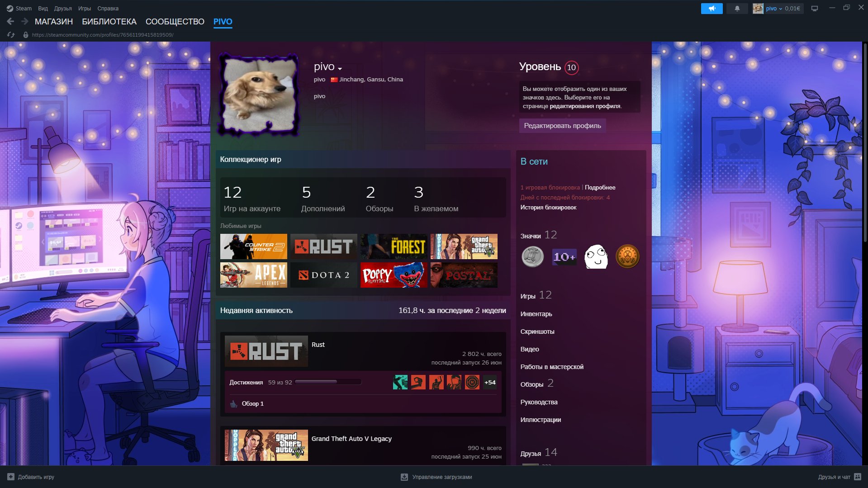Click the +54 more achievements box
The image size is (868, 488).
pos(490,382)
